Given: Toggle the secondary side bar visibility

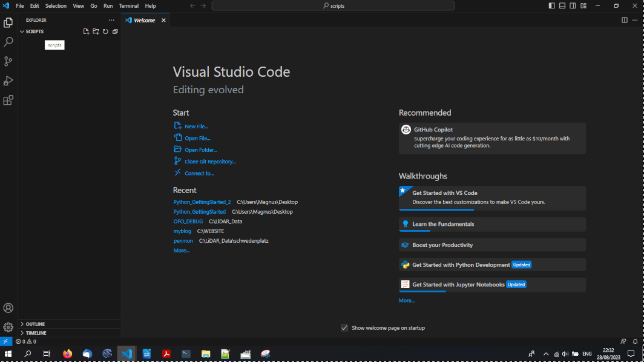Looking at the screenshot, I should (x=573, y=6).
